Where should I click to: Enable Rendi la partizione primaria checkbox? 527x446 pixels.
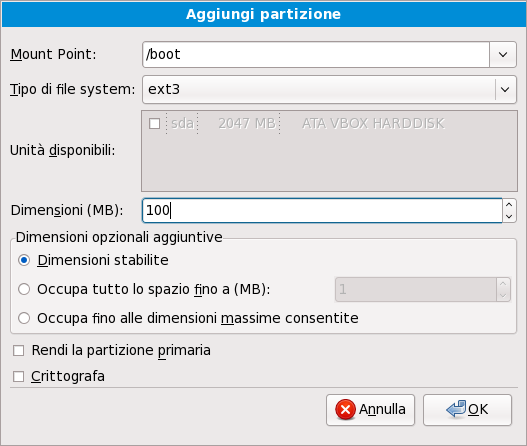coord(18,351)
